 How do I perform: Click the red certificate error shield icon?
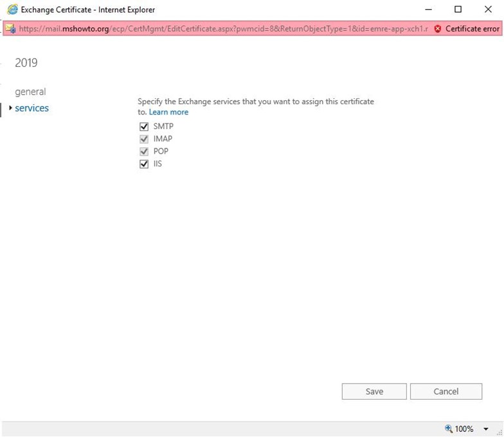point(437,29)
